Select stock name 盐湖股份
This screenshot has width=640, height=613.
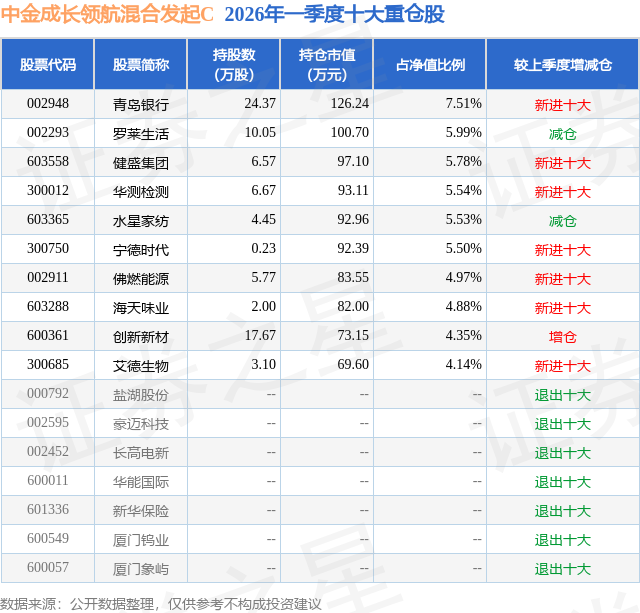pyautogui.click(x=141, y=395)
